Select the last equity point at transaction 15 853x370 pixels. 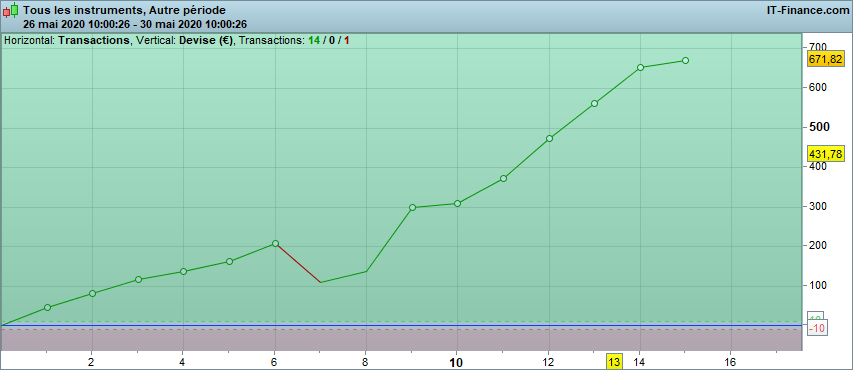click(x=685, y=60)
